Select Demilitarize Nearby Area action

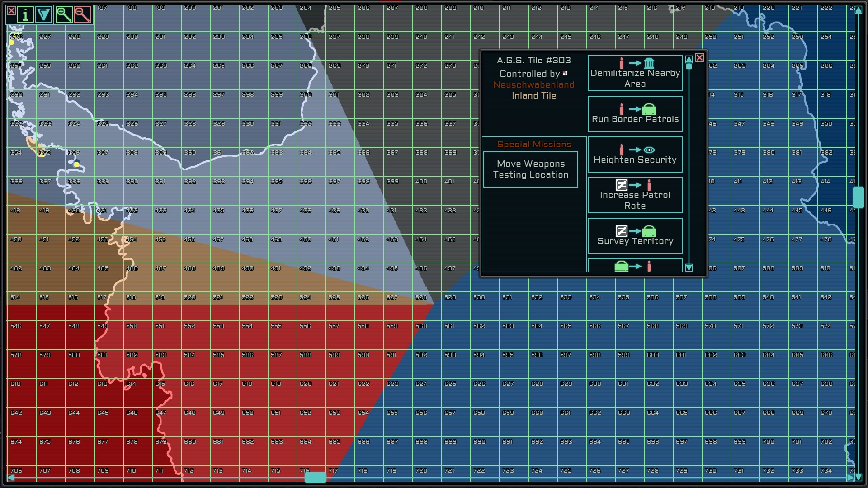635,73
